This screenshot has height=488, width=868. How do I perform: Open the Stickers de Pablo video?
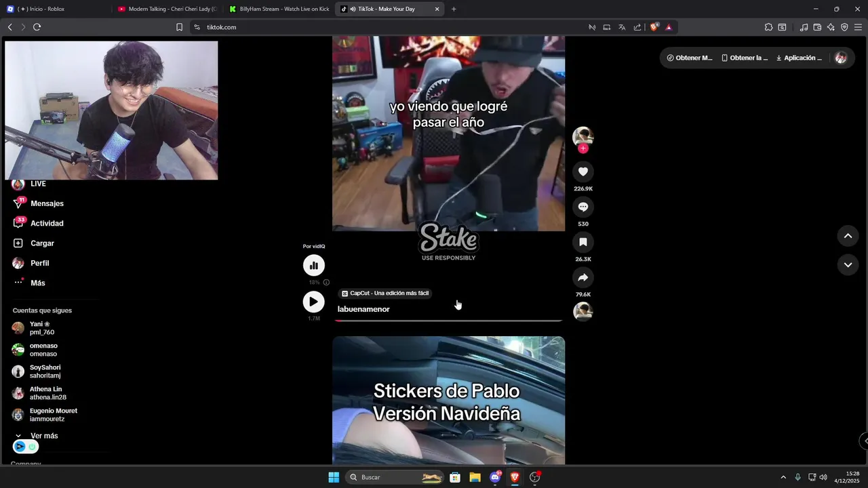(448, 401)
